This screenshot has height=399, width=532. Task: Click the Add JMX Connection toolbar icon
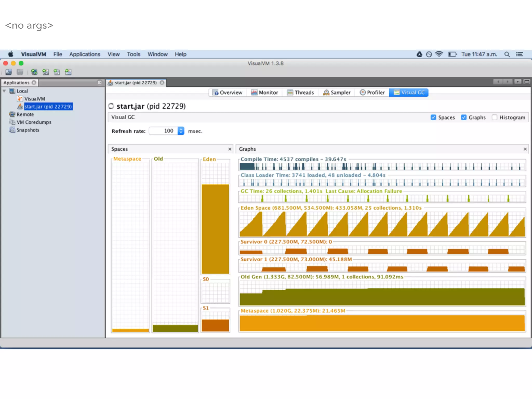pyautogui.click(x=45, y=72)
